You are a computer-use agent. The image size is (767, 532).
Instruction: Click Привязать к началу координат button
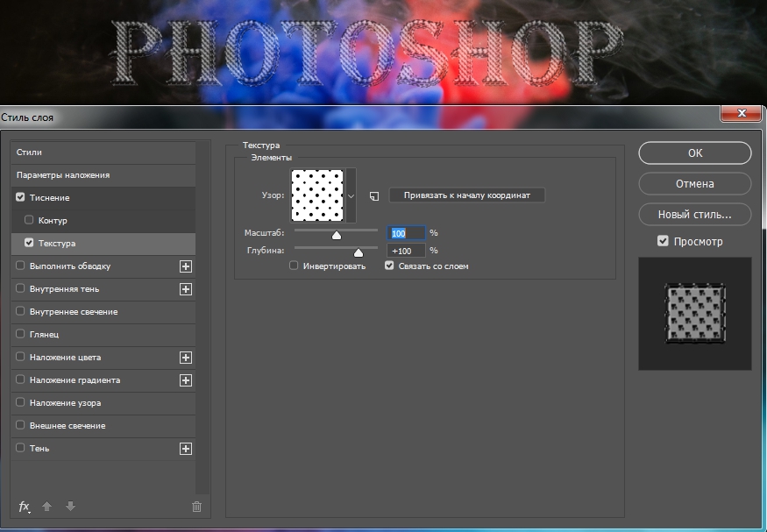[466, 195]
